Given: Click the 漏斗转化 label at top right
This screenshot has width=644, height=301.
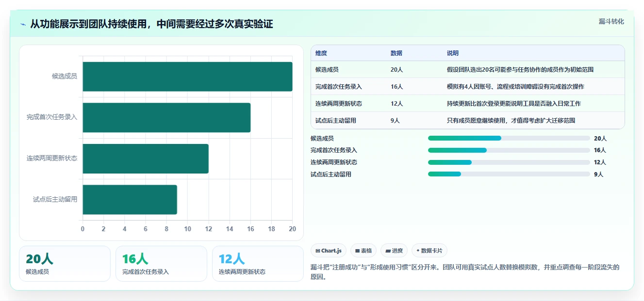Looking at the screenshot, I should [x=611, y=22].
